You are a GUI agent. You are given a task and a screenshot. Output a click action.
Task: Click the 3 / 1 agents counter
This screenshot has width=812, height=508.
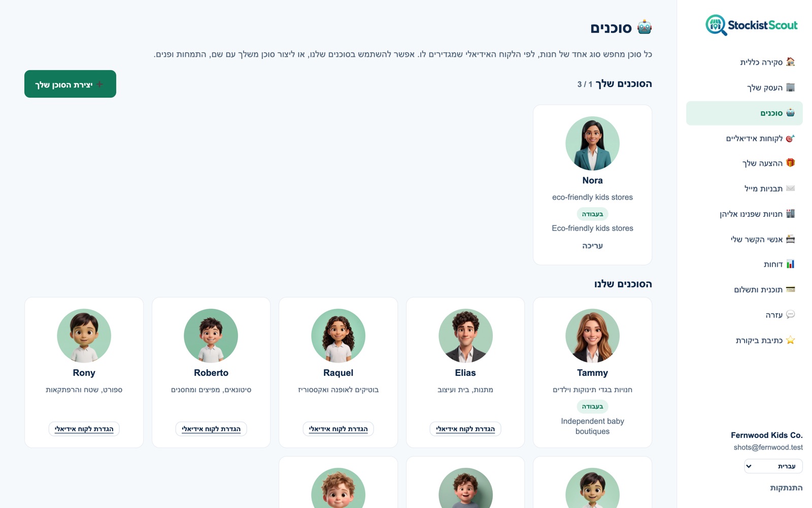pyautogui.click(x=585, y=84)
